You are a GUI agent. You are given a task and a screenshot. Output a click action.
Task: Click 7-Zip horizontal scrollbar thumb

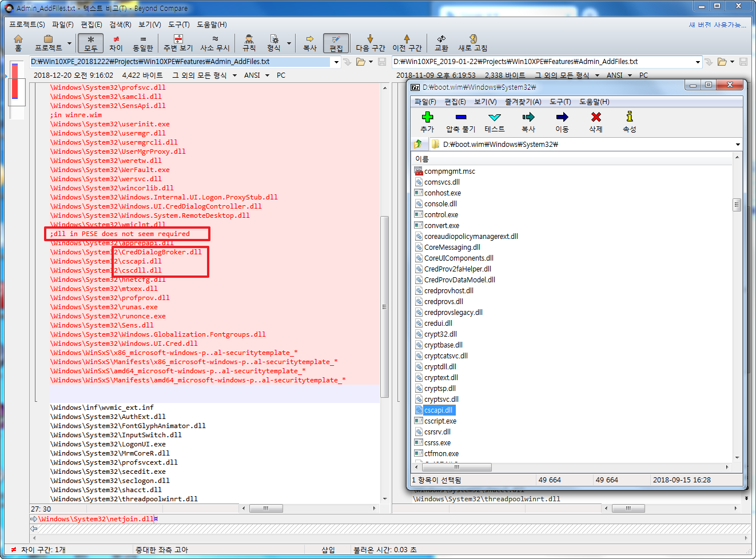[x=456, y=467]
